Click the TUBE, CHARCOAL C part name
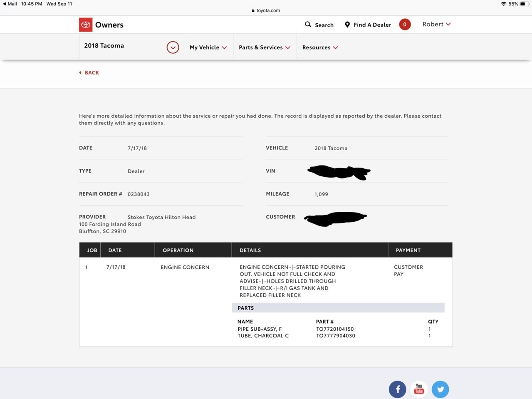Viewport: 532px width, 399px height. [263, 336]
